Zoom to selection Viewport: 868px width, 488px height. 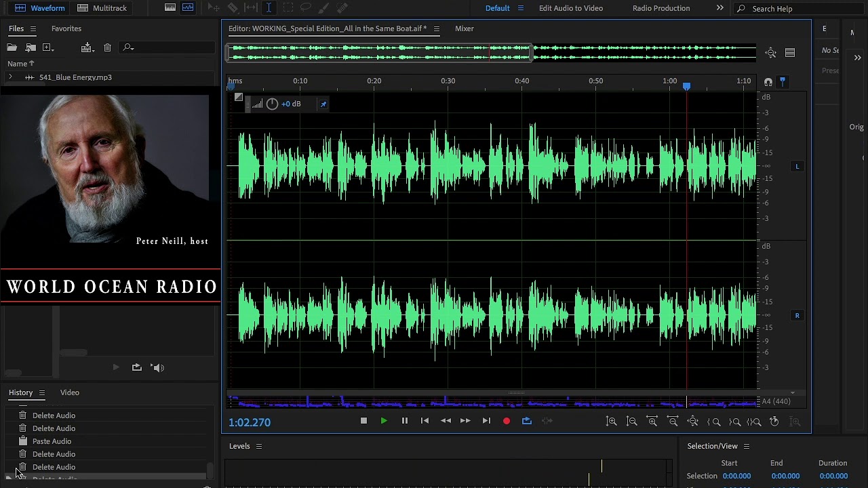tap(754, 422)
